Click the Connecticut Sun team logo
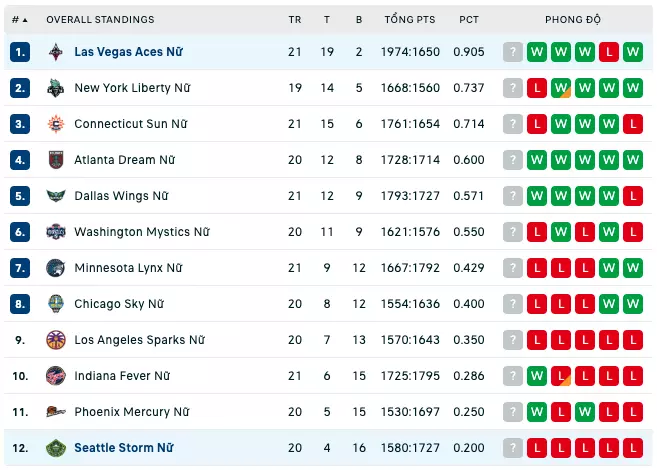The width and height of the screenshot is (657, 470). point(56,124)
